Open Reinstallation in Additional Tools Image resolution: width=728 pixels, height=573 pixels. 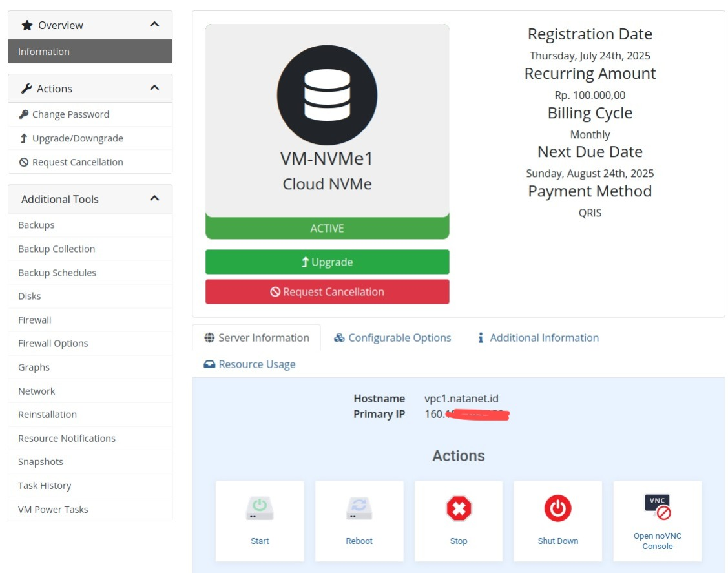pos(90,414)
